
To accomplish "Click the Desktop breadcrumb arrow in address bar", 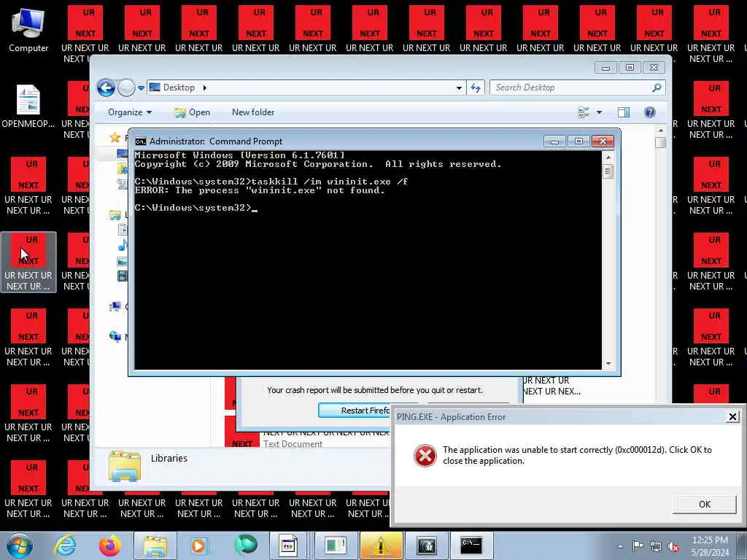I will [x=205, y=87].
